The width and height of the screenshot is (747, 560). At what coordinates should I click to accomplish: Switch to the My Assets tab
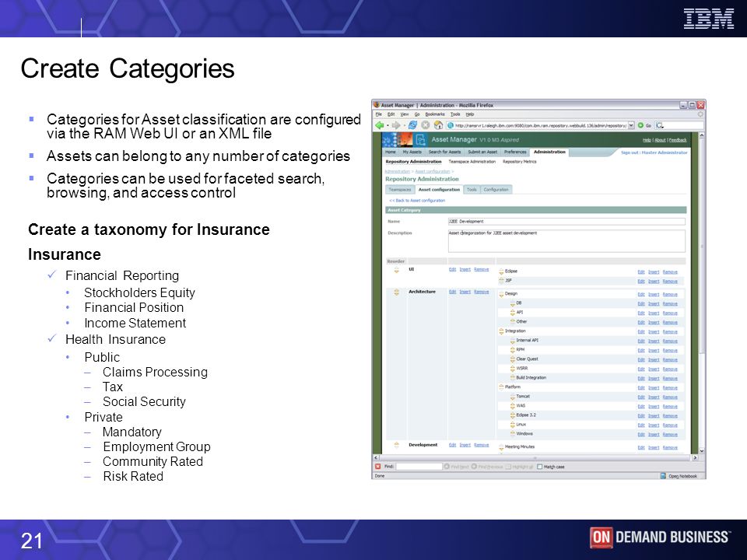pyautogui.click(x=412, y=152)
